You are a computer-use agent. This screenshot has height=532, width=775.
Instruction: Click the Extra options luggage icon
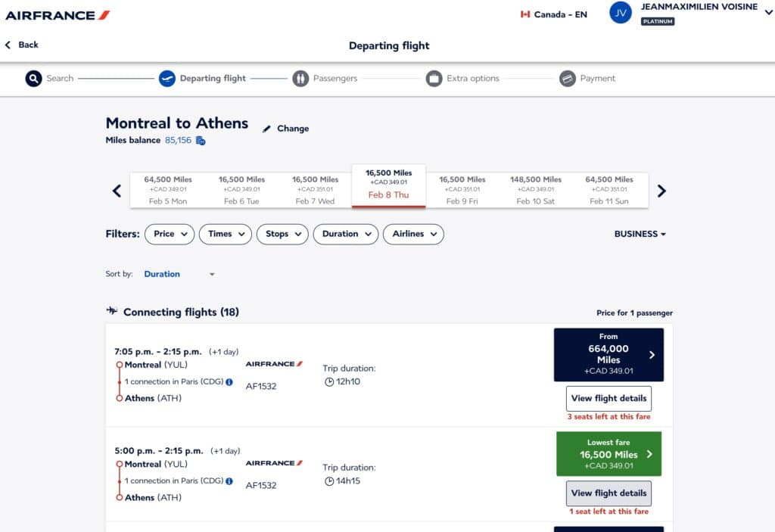coord(434,79)
